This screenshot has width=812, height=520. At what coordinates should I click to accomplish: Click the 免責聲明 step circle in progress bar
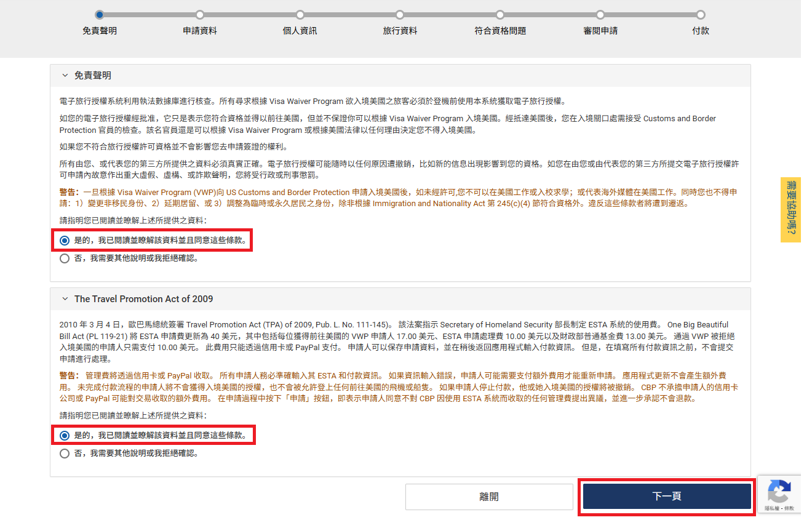(x=100, y=15)
